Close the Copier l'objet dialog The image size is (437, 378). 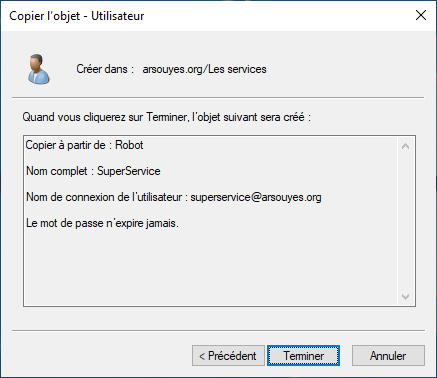pos(421,15)
